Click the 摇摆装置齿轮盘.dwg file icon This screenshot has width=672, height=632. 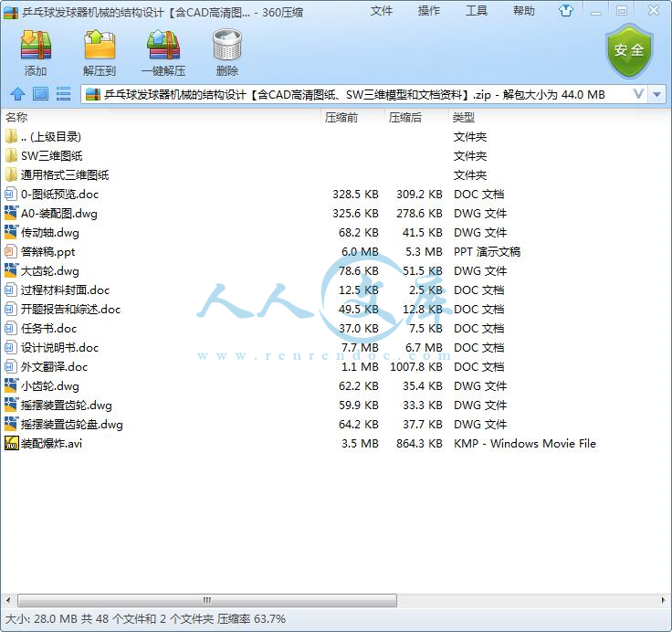click(11, 424)
